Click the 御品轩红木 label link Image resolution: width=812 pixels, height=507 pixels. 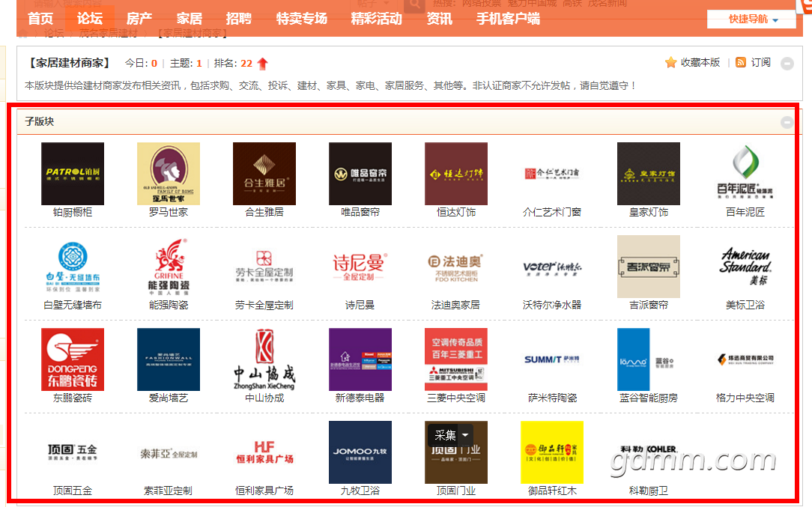pyautogui.click(x=552, y=491)
